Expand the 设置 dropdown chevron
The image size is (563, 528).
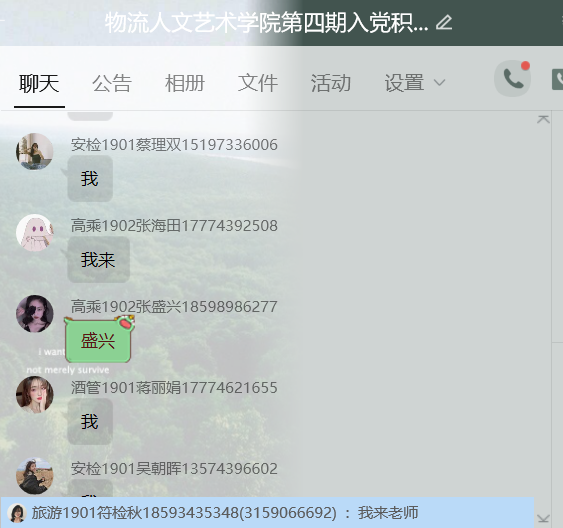[x=439, y=83]
